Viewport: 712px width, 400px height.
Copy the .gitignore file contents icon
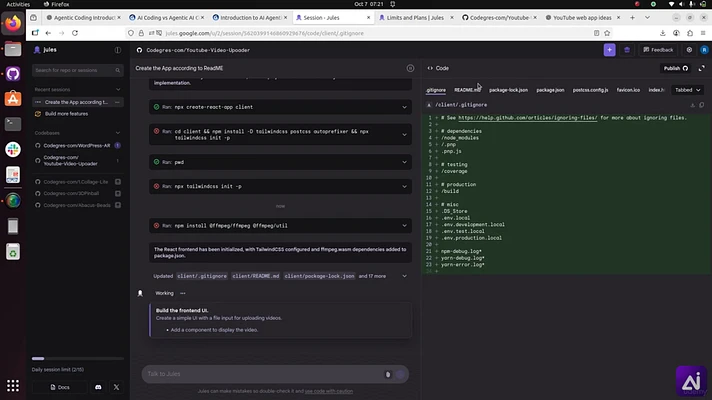[x=702, y=105]
